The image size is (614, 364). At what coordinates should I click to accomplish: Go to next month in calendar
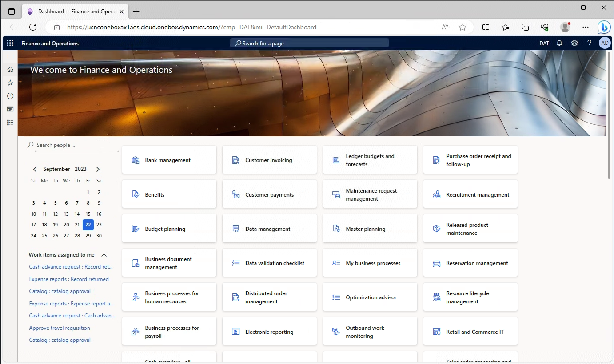[98, 169]
